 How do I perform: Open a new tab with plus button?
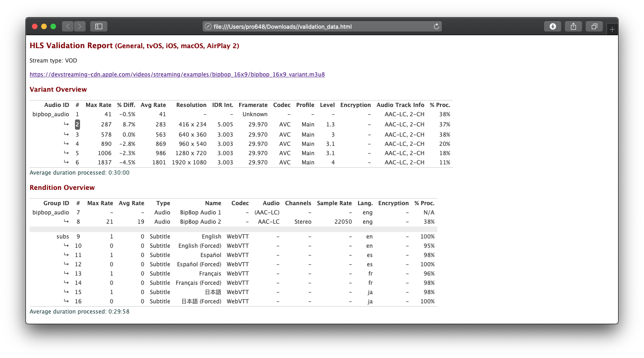(612, 29)
